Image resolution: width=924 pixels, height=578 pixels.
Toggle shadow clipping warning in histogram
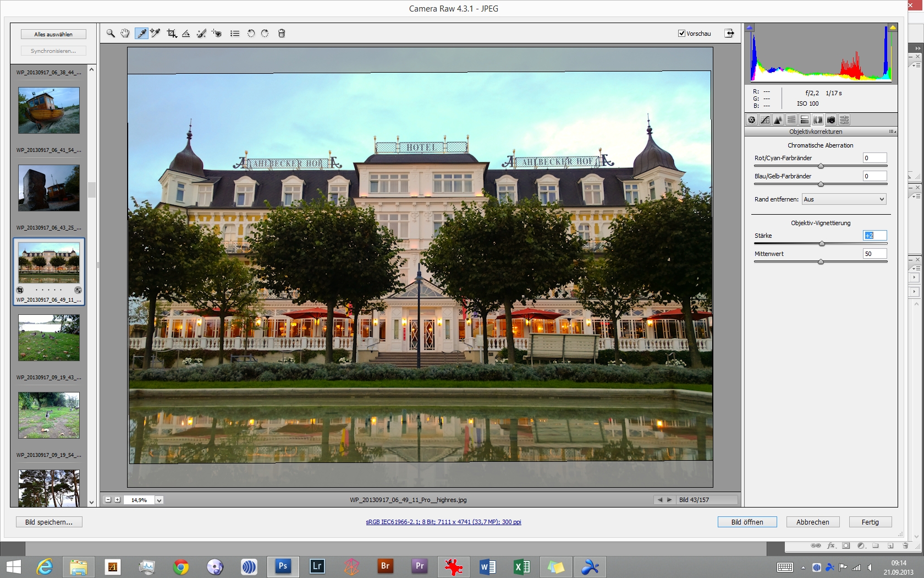click(x=750, y=28)
